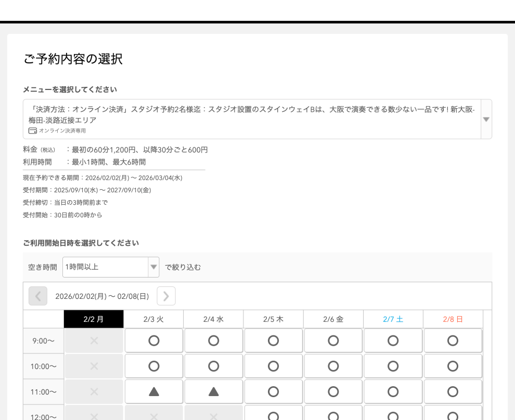515x420 pixels.
Task: Toggle availability selection for 2/4 at 10:00
Action: (213, 366)
